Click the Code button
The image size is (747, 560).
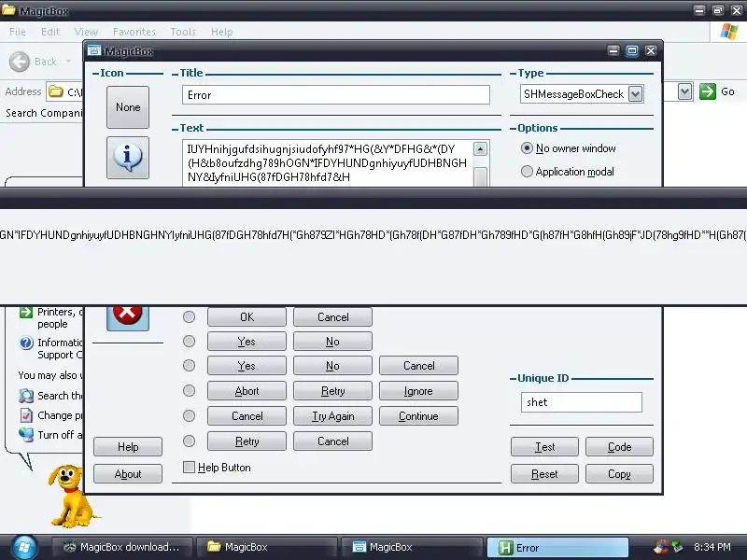tap(619, 447)
